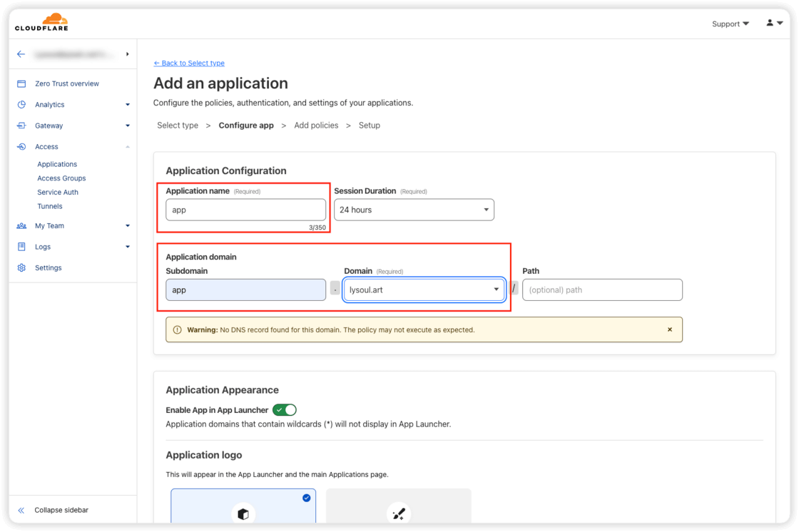This screenshot has height=532, width=799.
Task: Click the back arrow in sidebar
Action: pyautogui.click(x=21, y=54)
